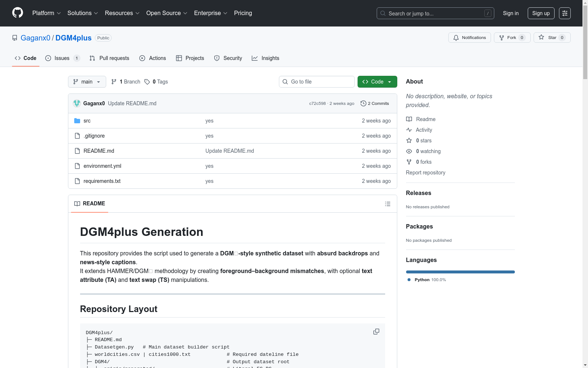
Task: Click the Gaganx0 avatar image
Action: coord(77,103)
